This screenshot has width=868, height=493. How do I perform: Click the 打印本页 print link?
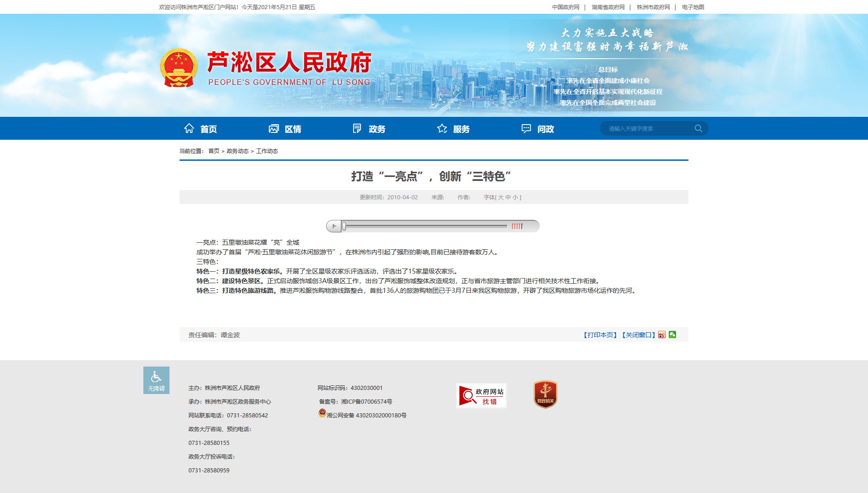600,335
